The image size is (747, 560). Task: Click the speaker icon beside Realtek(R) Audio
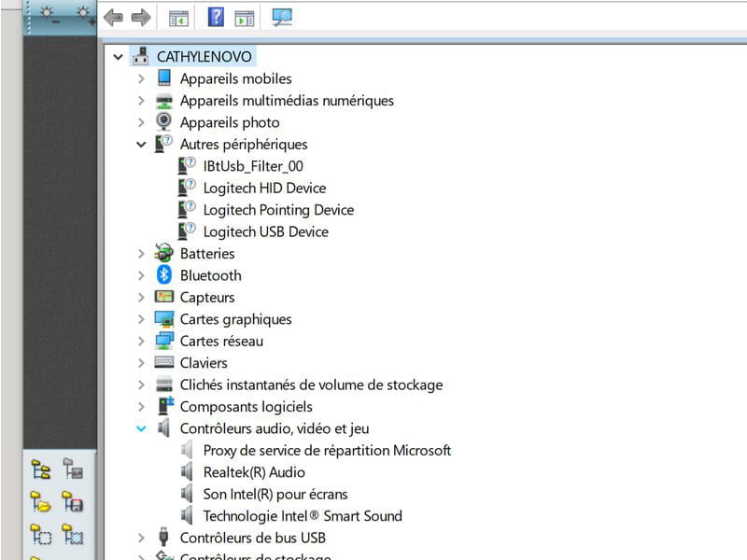[x=187, y=472]
